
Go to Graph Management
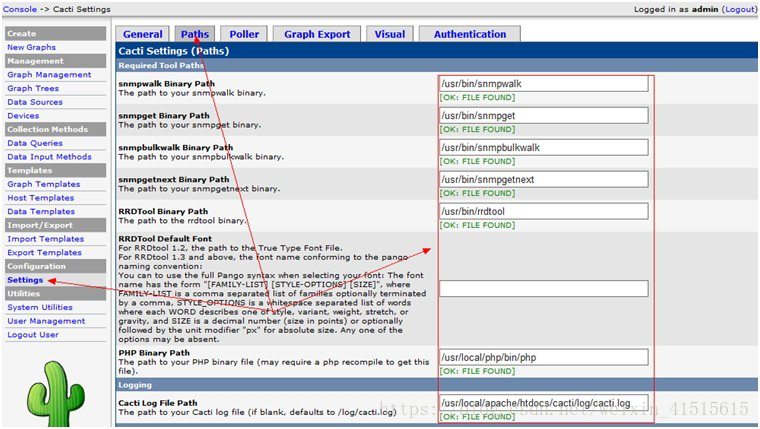point(49,75)
